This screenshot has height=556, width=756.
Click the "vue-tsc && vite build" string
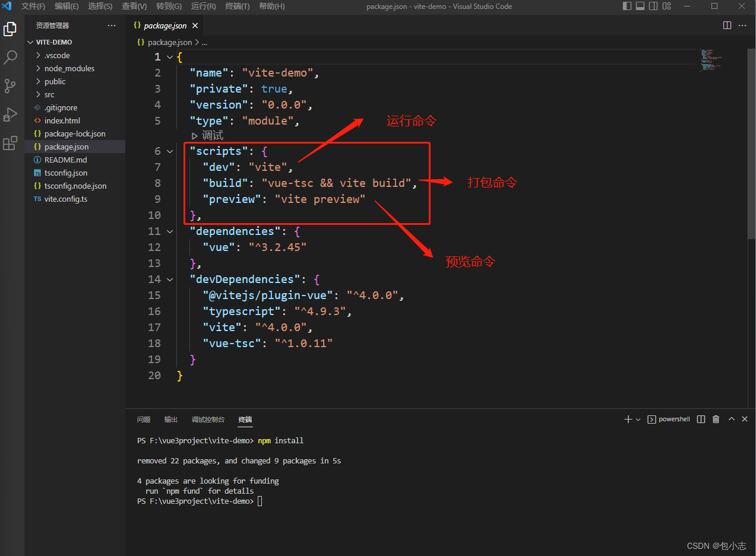coord(337,183)
